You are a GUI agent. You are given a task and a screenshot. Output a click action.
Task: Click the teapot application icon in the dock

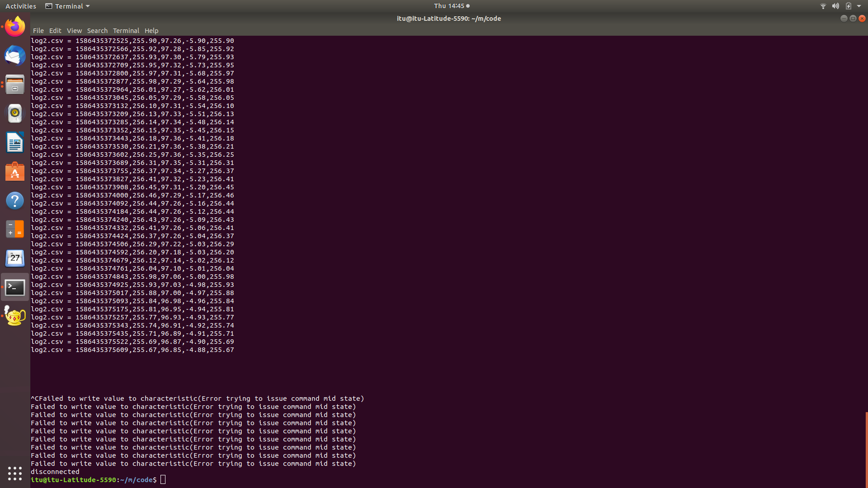coord(15,316)
